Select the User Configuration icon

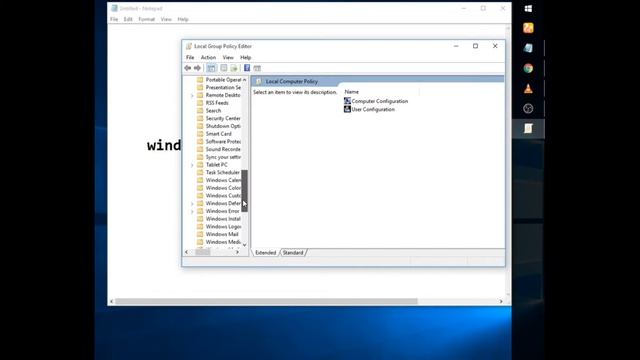[347, 109]
